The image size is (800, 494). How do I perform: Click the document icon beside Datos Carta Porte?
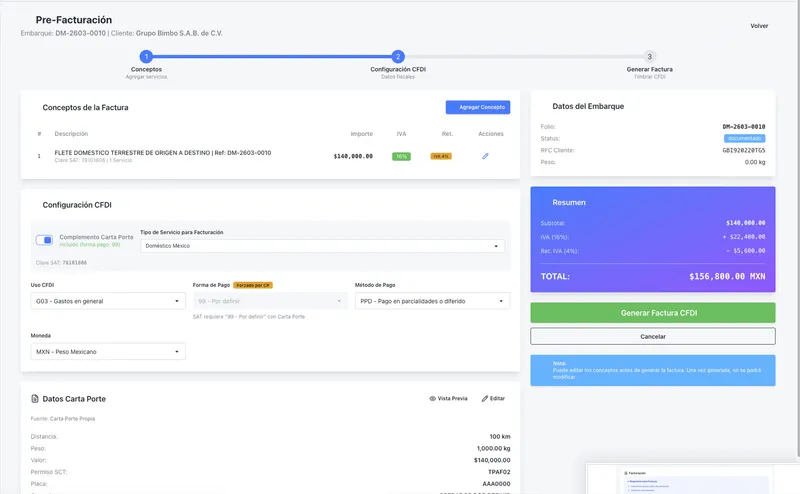[x=35, y=398]
